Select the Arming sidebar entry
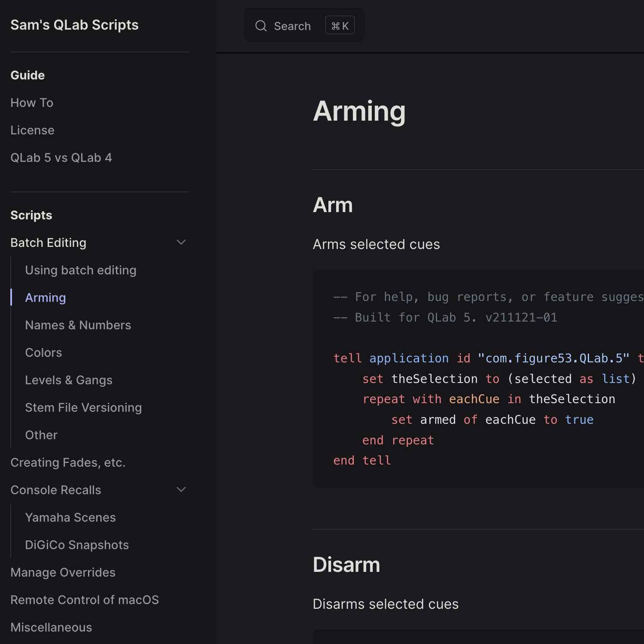 click(x=45, y=297)
